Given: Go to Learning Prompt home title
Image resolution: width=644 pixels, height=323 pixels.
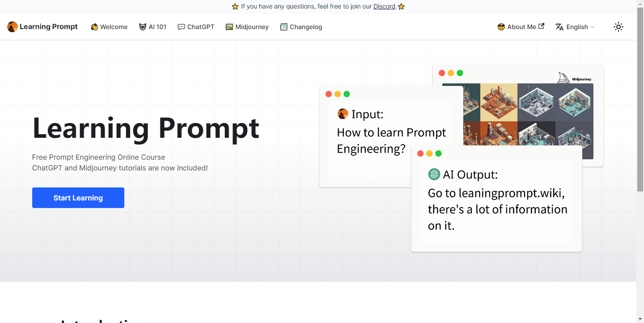Looking at the screenshot, I should click(49, 27).
